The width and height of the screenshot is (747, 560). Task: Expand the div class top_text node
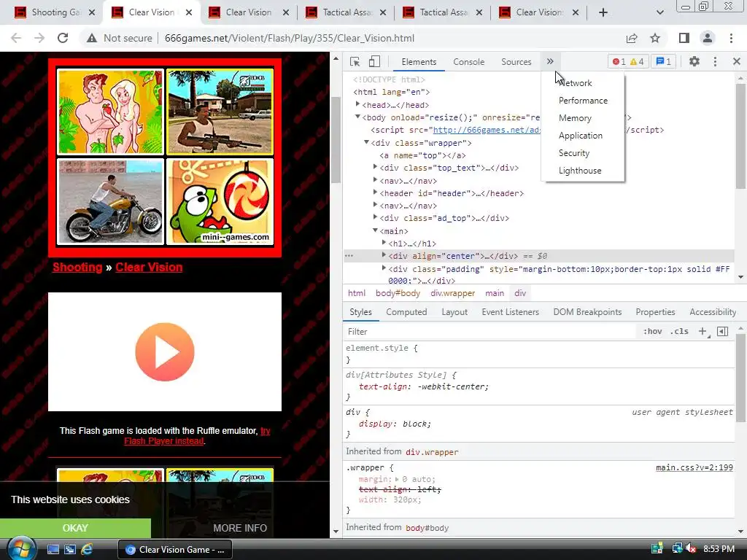tap(376, 167)
